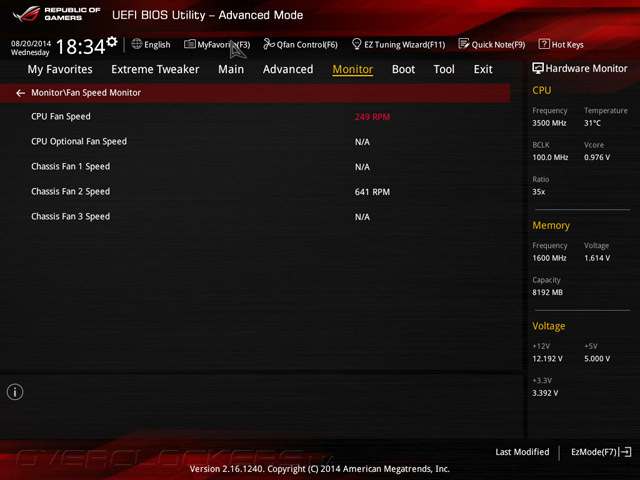Click the Memory heading in Hardware Monitor
The width and height of the screenshot is (640, 480).
point(551,225)
